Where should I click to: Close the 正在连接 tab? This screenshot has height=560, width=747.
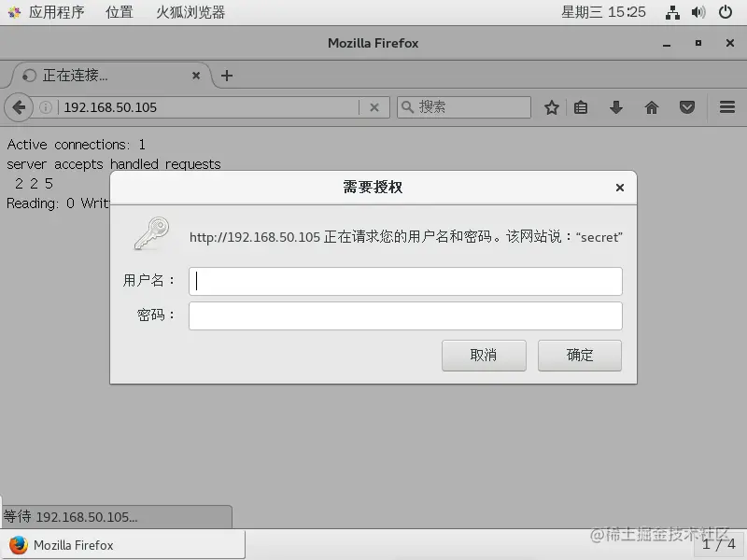pos(196,76)
